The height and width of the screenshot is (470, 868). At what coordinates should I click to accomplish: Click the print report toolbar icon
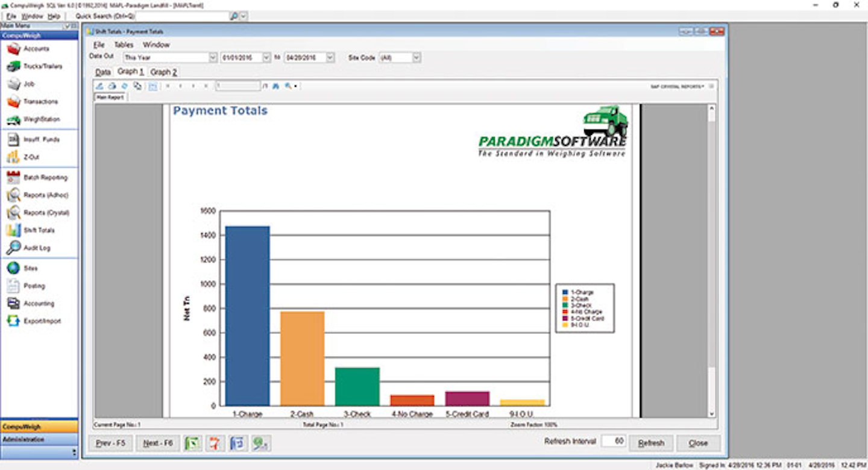click(112, 86)
